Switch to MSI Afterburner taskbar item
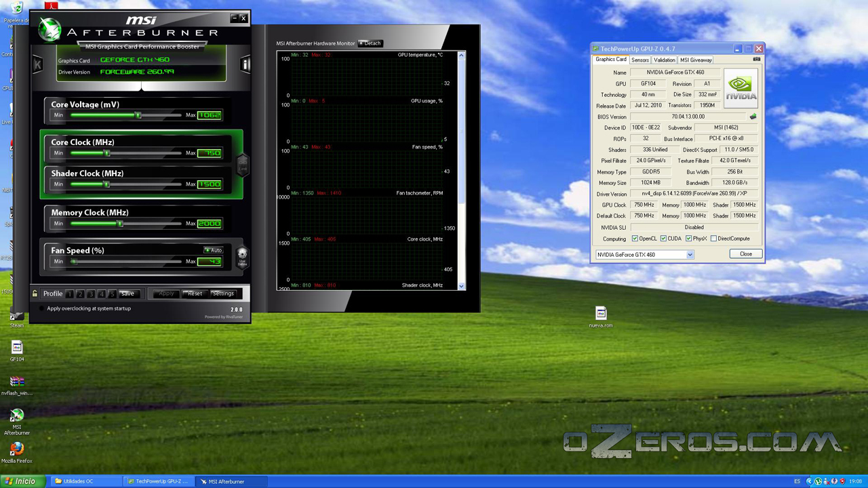868x488 pixels. (x=231, y=481)
